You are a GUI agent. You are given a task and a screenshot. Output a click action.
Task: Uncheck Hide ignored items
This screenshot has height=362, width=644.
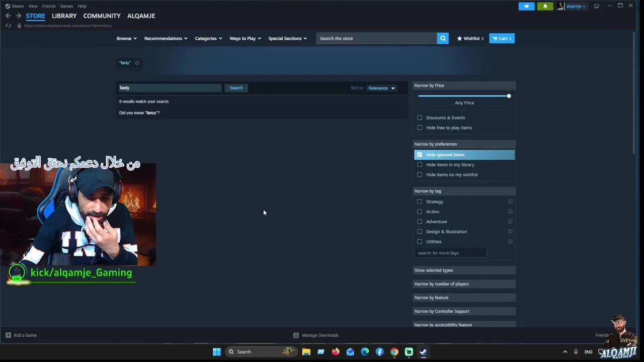pyautogui.click(x=420, y=154)
